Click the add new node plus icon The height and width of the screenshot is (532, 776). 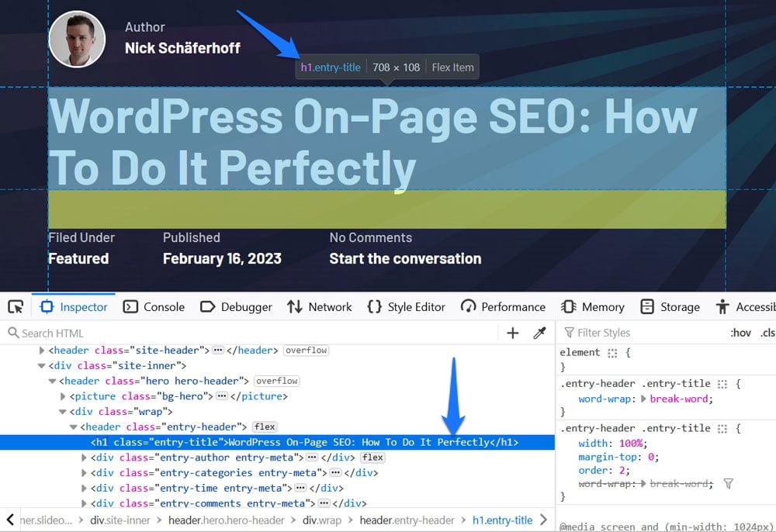pyautogui.click(x=512, y=333)
